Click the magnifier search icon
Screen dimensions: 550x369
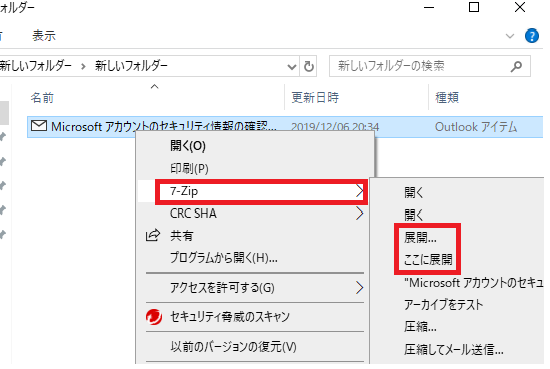coord(516,66)
